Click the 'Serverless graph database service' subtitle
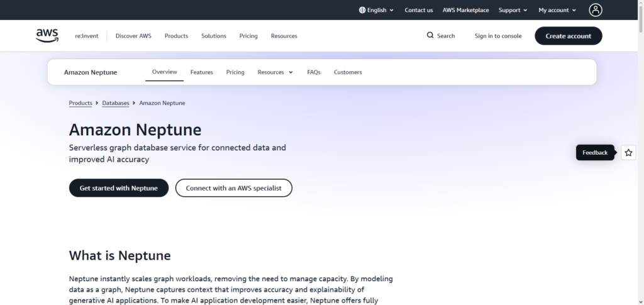The height and width of the screenshot is (305, 644). tap(177, 153)
